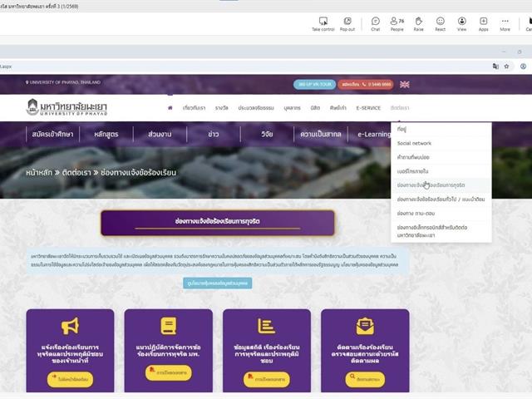532x399 pixels.
Task: Open the React emoji picker
Action: [440, 22]
